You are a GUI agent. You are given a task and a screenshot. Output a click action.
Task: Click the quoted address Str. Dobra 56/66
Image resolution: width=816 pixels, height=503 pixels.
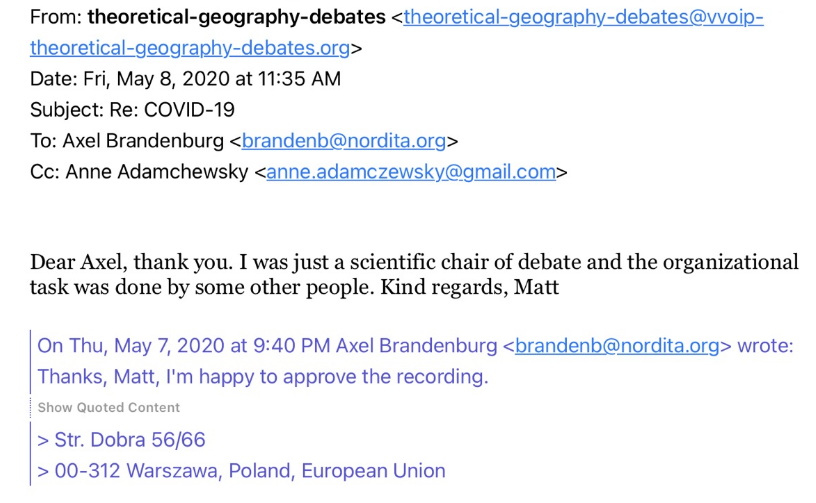(121, 440)
